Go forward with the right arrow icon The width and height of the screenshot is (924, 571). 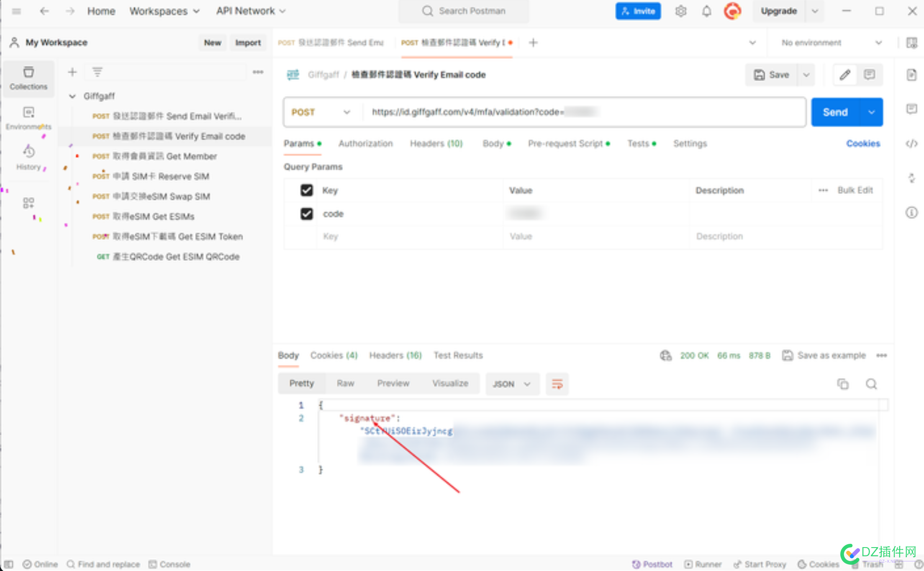(x=70, y=11)
